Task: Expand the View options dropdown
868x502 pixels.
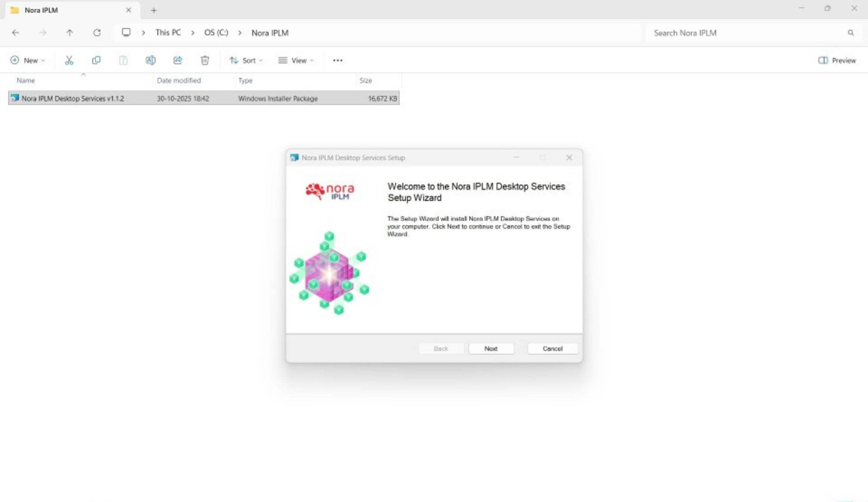Action: point(296,60)
